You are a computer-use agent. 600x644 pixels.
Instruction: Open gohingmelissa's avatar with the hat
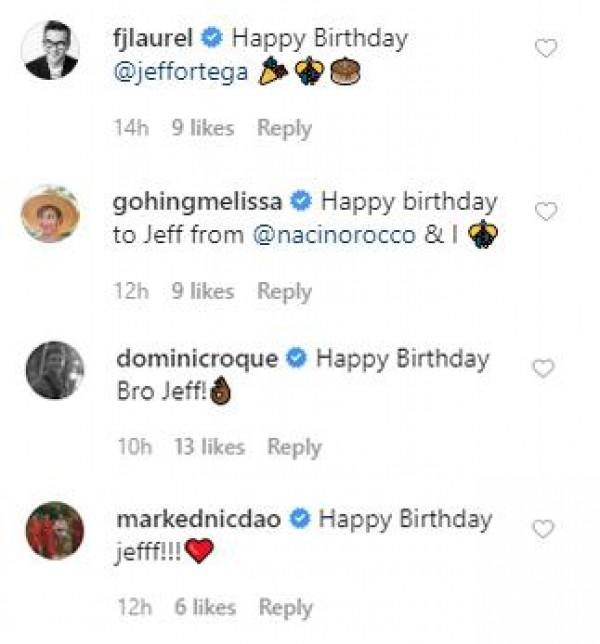(x=51, y=213)
